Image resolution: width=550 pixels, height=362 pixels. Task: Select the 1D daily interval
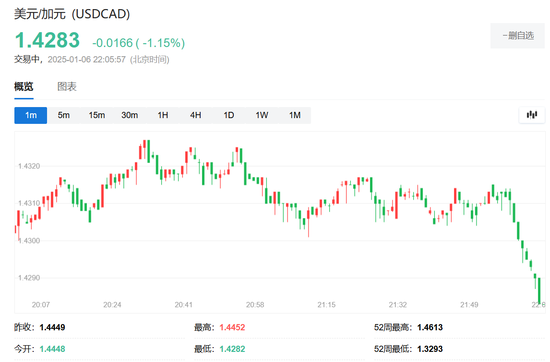click(x=229, y=115)
